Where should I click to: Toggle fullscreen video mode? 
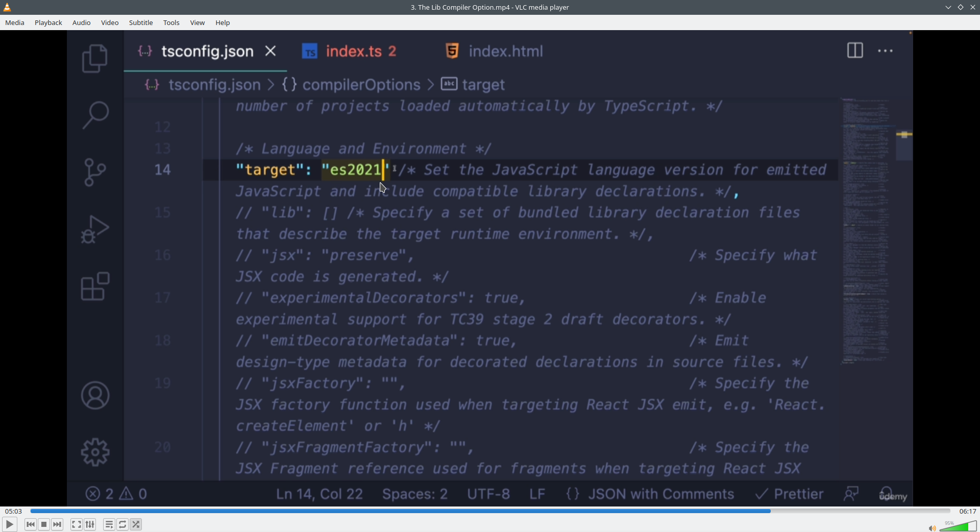tap(77, 524)
